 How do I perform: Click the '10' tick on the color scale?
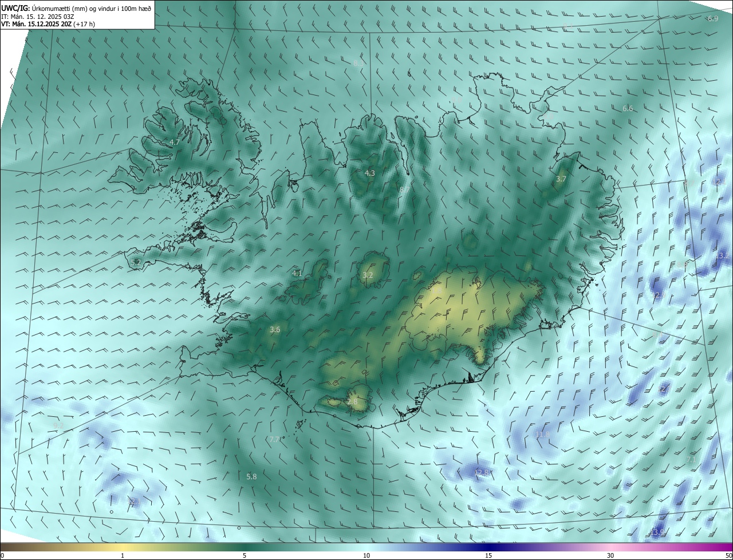[x=366, y=555]
